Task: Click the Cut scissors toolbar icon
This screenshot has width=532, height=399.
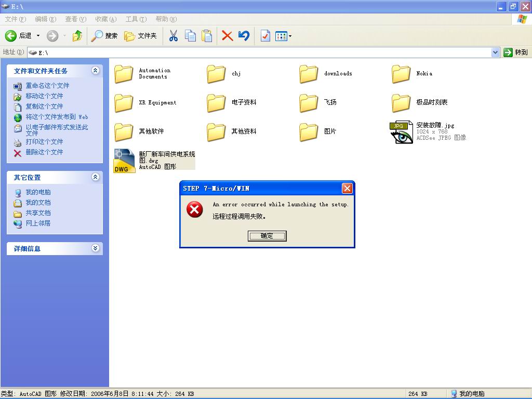Action: pos(174,36)
